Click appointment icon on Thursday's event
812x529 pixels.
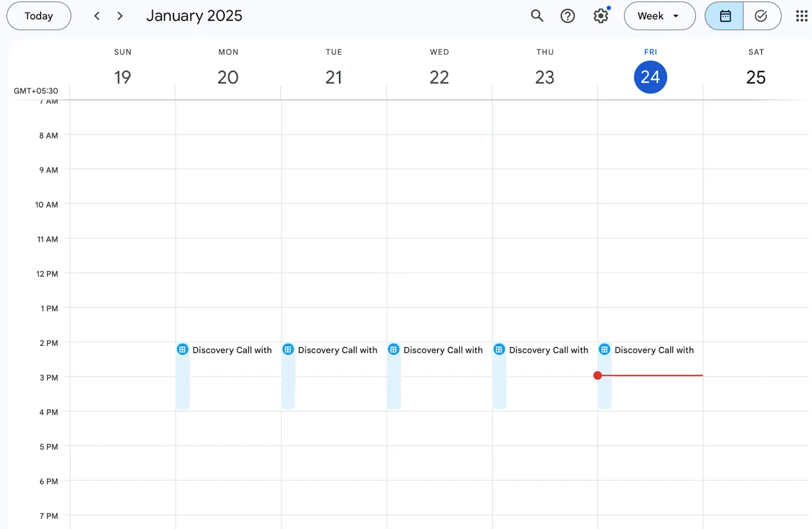499,349
